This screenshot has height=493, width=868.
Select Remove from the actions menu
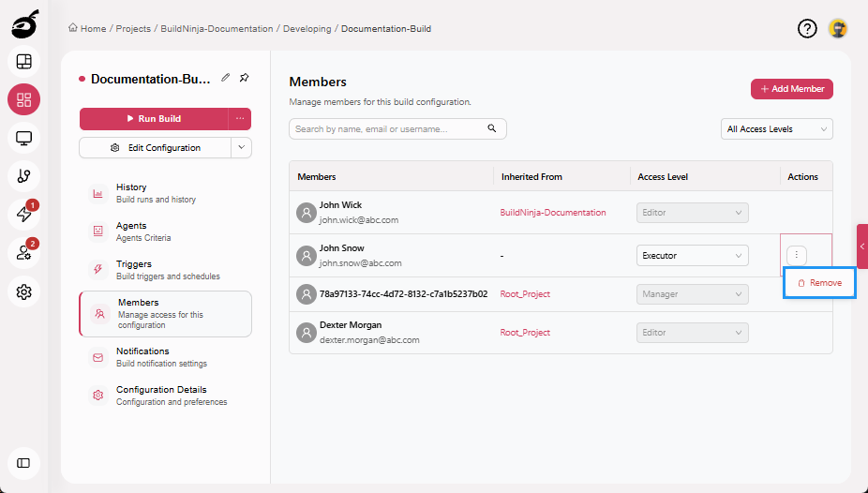819,283
